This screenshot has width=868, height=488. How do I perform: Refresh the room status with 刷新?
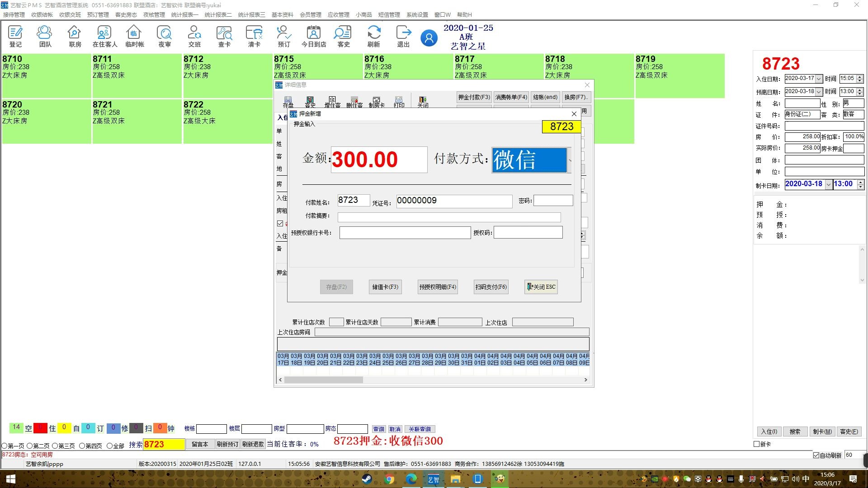click(373, 36)
